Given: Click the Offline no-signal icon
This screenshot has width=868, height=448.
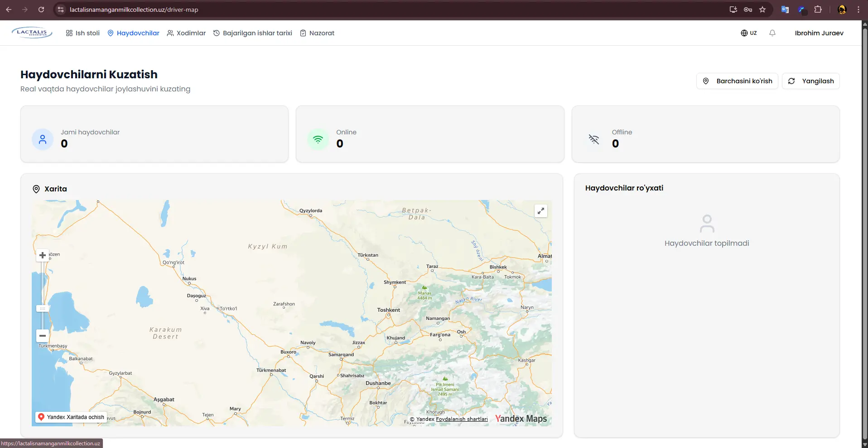Looking at the screenshot, I should [x=594, y=139].
